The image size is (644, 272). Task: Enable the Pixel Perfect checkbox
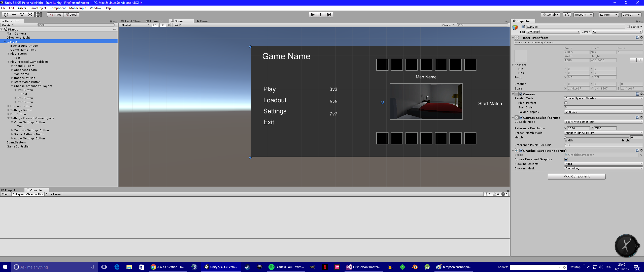(x=566, y=103)
